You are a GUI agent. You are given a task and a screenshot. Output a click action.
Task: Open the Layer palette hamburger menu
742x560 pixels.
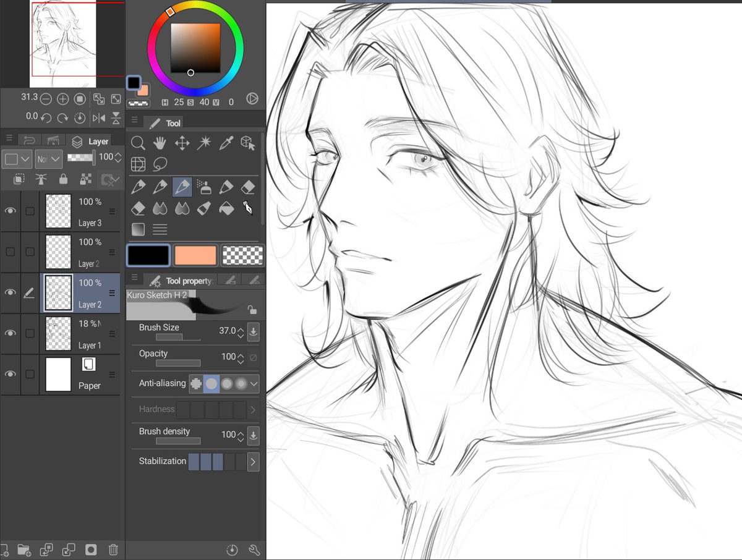[x=9, y=138]
